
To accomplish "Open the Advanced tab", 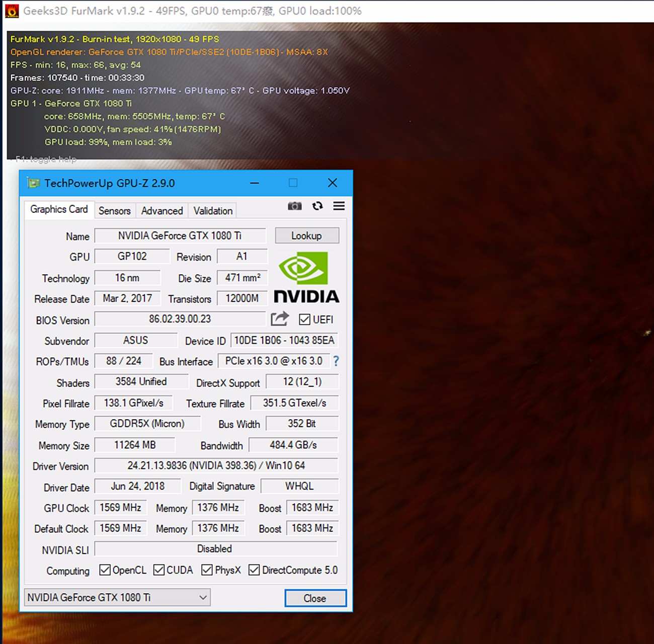I will point(162,211).
